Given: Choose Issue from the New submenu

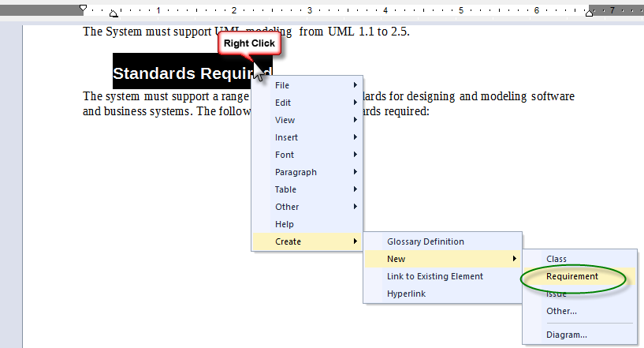Looking at the screenshot, I should [557, 294].
